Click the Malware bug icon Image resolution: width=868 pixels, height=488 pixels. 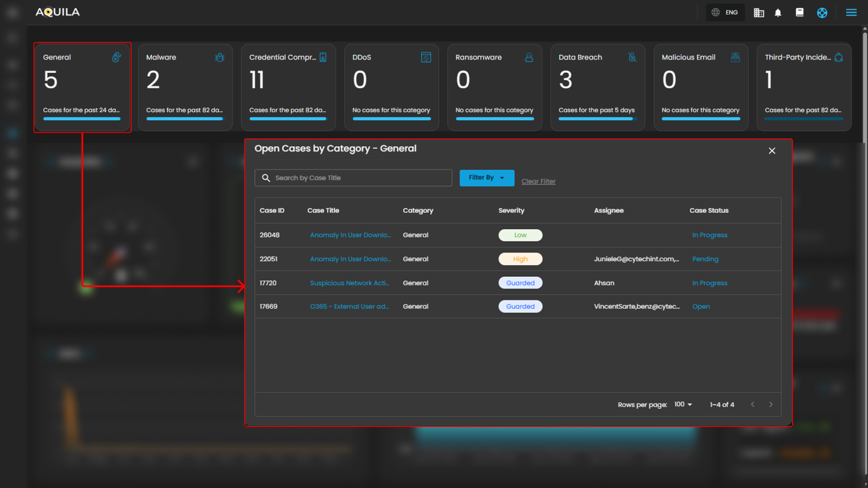click(220, 57)
